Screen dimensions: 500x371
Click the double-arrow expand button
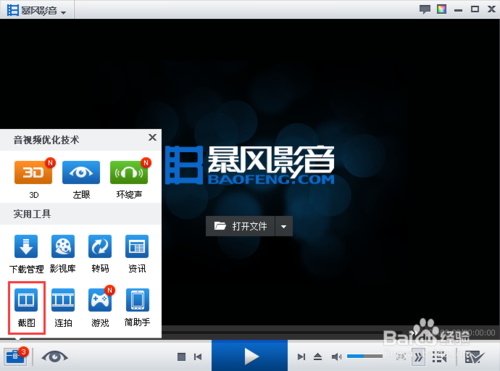point(418,357)
